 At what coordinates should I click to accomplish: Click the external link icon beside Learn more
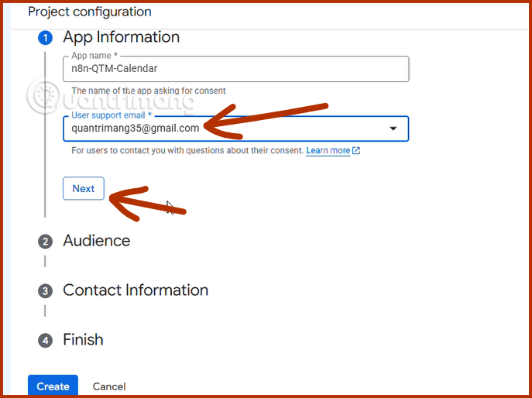click(x=356, y=150)
